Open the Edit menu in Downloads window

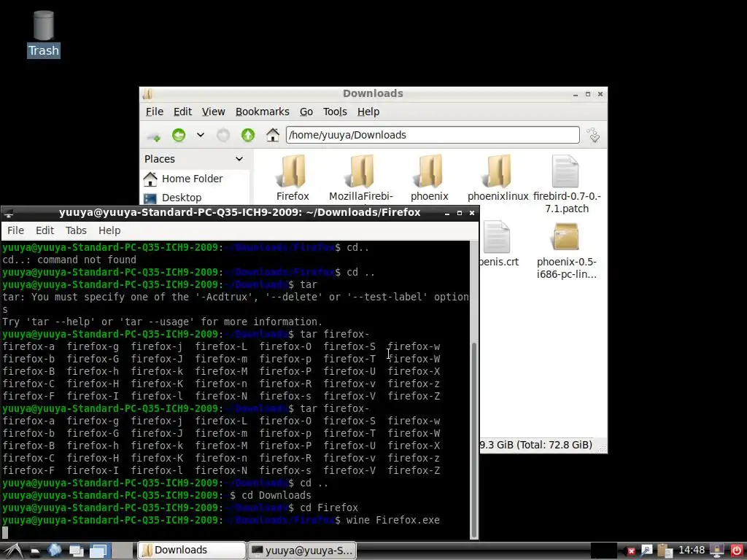click(182, 112)
